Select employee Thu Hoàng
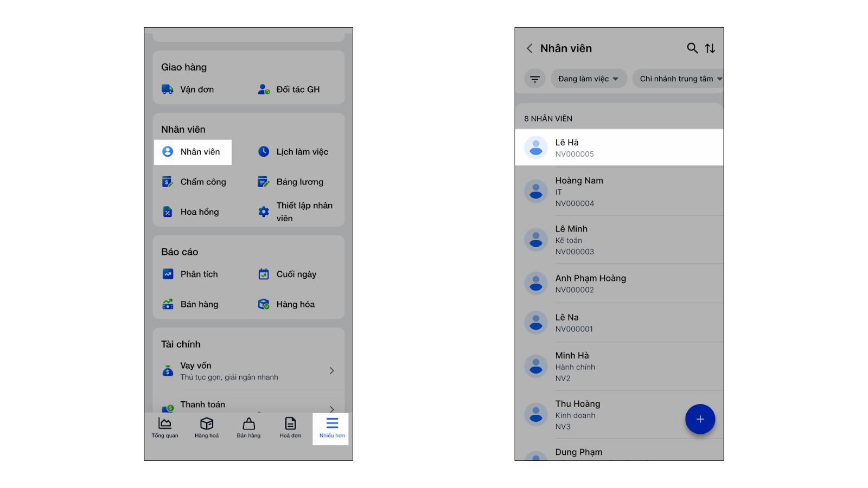868x488 pixels. pyautogui.click(x=619, y=415)
